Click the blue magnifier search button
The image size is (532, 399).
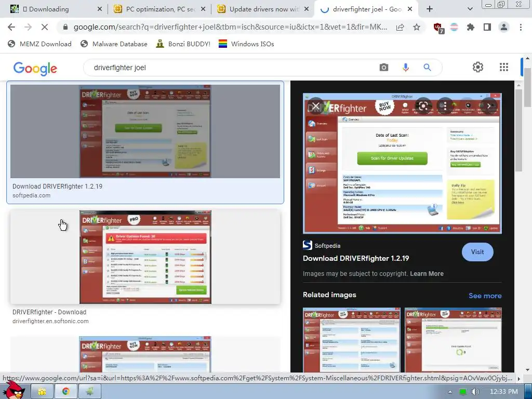[427, 68]
